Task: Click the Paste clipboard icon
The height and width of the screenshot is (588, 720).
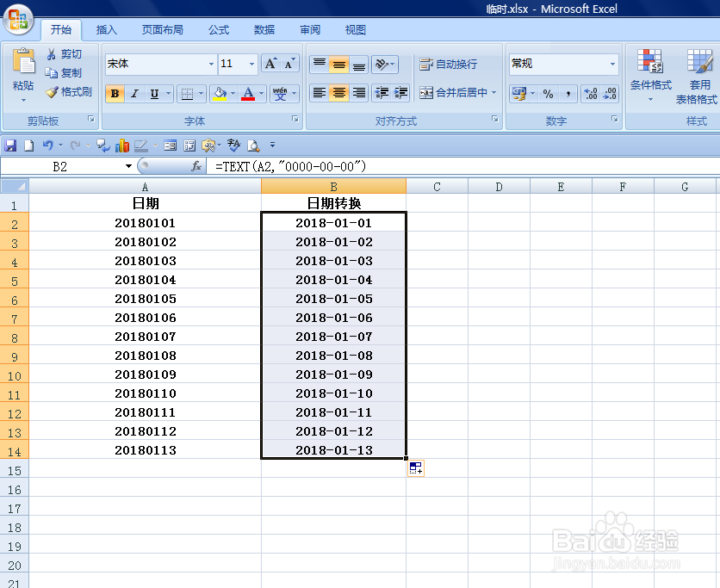Action: click(23, 61)
